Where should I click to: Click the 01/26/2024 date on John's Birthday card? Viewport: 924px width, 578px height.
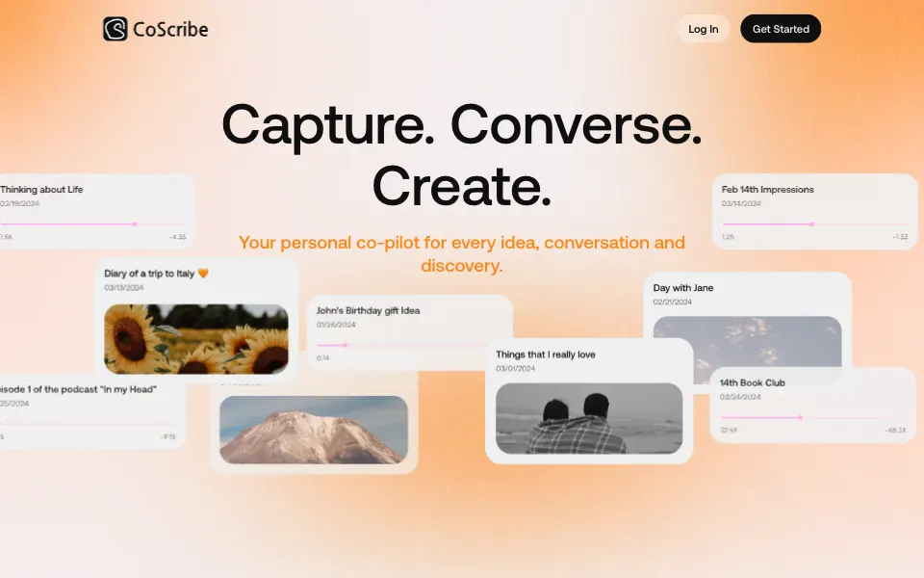click(336, 325)
